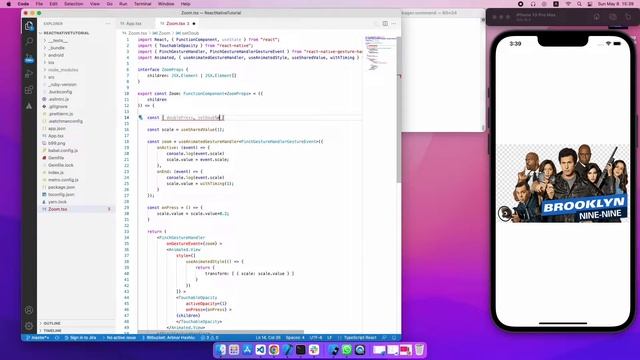Select the Zoom.tsx editor tab
Screen dimensions: 640x360
178,24
